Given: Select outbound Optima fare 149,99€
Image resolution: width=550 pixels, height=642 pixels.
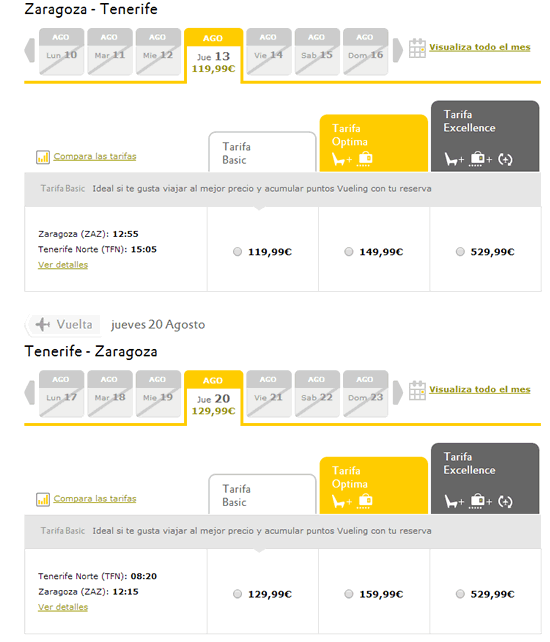Looking at the screenshot, I should point(349,252).
